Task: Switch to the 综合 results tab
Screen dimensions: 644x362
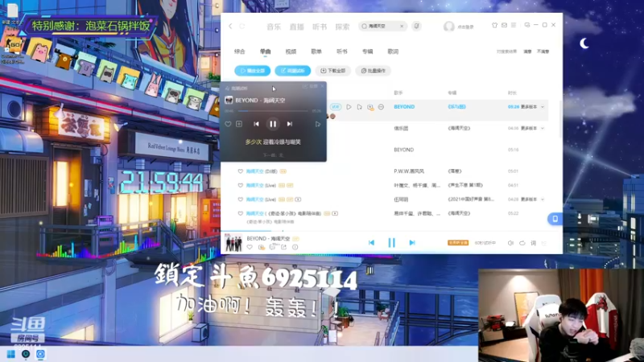Action: pyautogui.click(x=239, y=51)
